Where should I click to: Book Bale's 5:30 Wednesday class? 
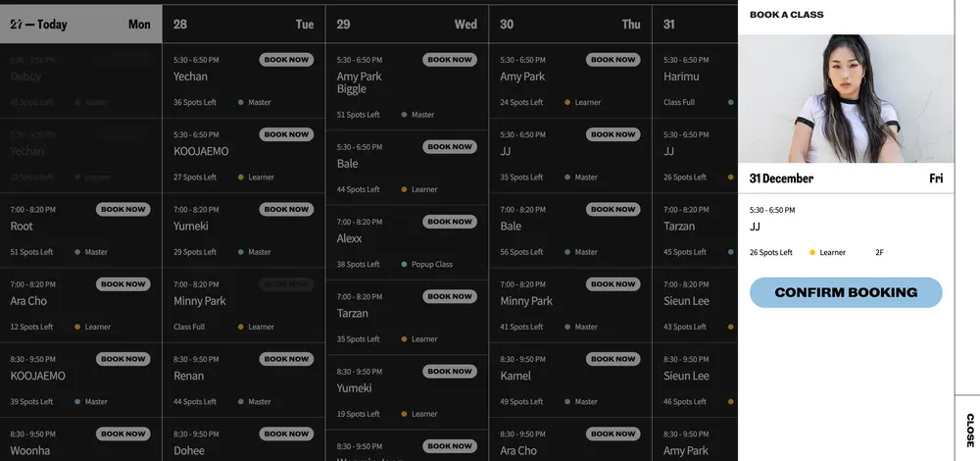coord(450,147)
